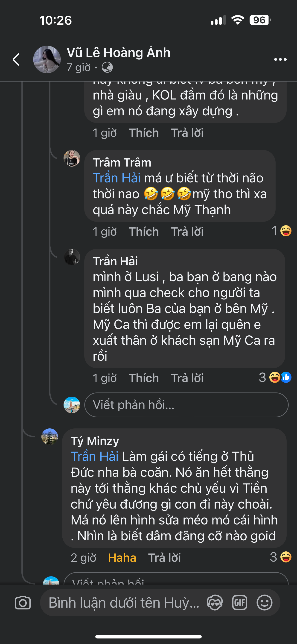Open Trần Hải mention in Tý Minzy's comment
This screenshot has height=644, width=297.
coord(94,457)
